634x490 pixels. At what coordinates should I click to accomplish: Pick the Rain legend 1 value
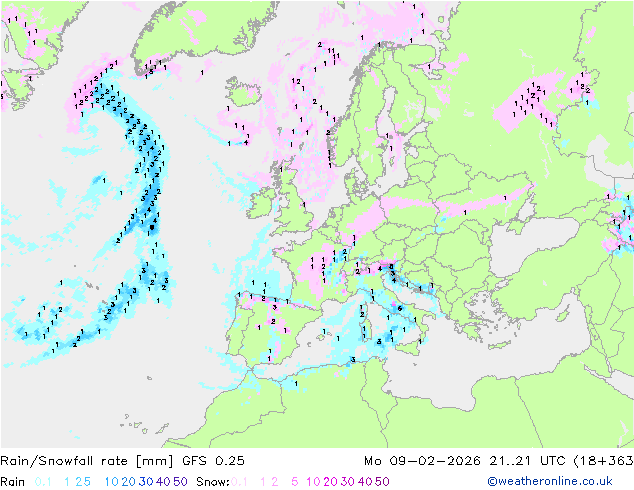(x=67, y=482)
